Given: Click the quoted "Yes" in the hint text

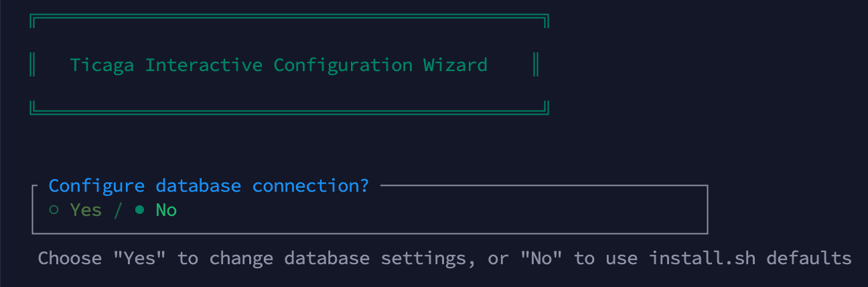Looking at the screenshot, I should (139, 258).
